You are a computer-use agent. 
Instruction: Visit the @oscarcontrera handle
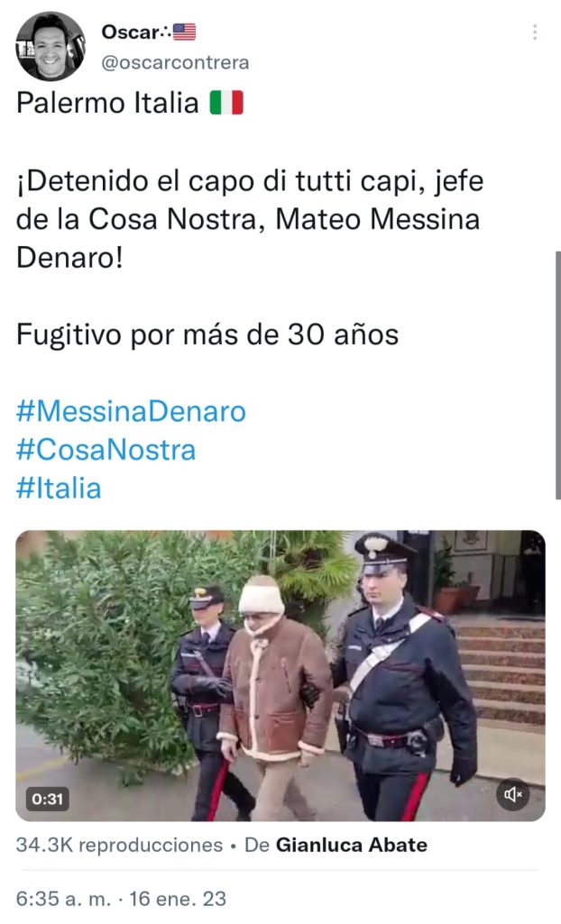[x=176, y=62]
